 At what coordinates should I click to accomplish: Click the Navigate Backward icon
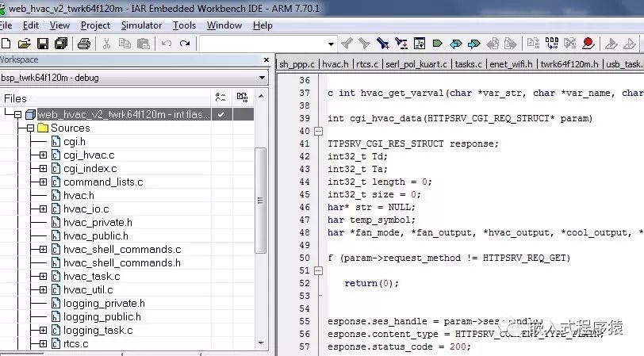493,43
